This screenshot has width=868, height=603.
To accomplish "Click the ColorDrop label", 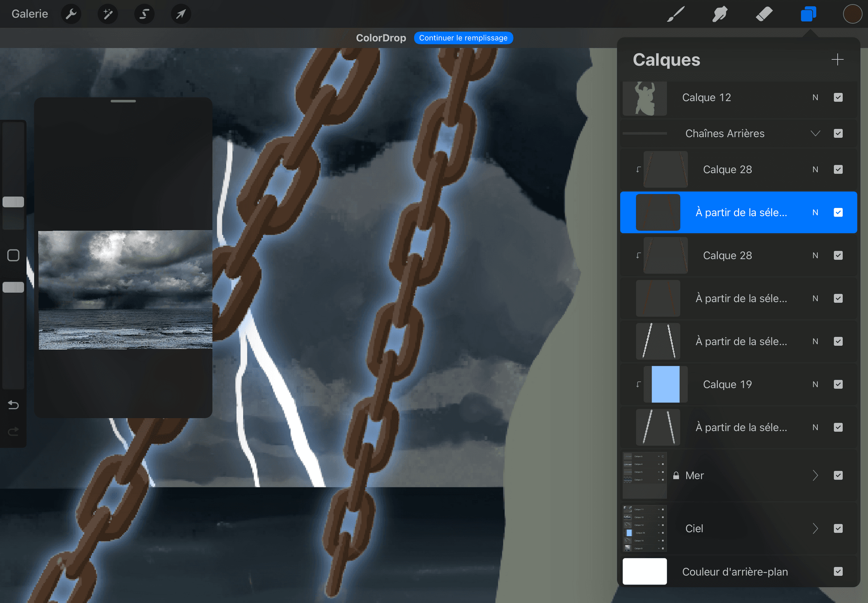I will click(381, 38).
